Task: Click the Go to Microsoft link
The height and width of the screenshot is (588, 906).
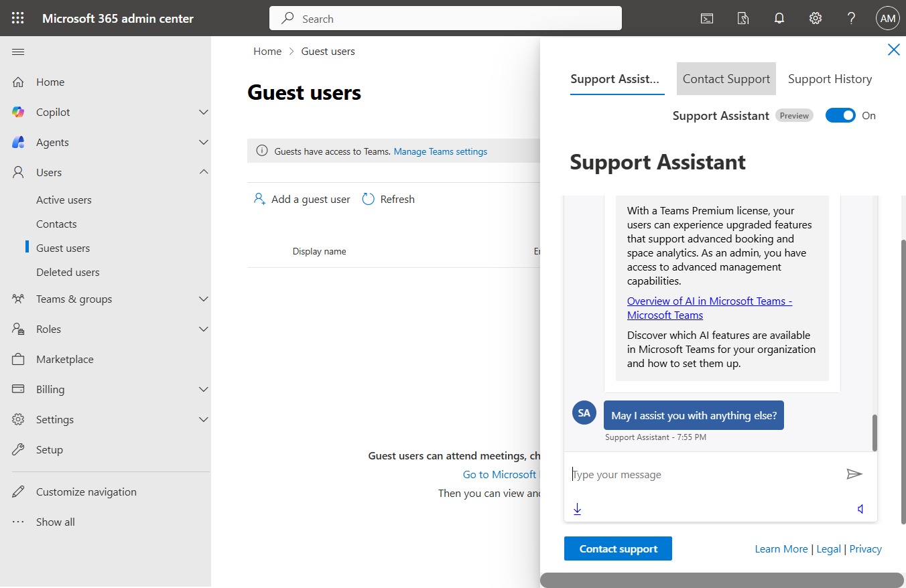Action: coord(500,474)
